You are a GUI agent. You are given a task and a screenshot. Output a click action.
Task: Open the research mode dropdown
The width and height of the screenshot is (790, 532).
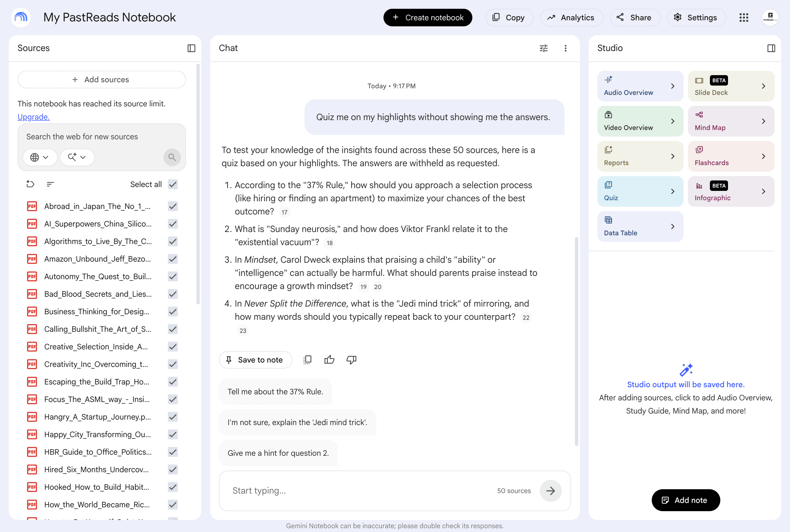(x=77, y=157)
